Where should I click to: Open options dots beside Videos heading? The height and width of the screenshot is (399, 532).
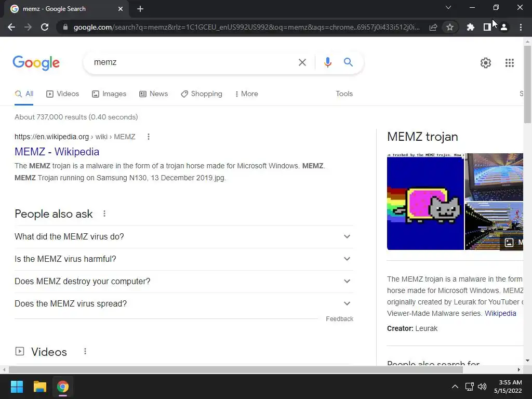point(85,352)
